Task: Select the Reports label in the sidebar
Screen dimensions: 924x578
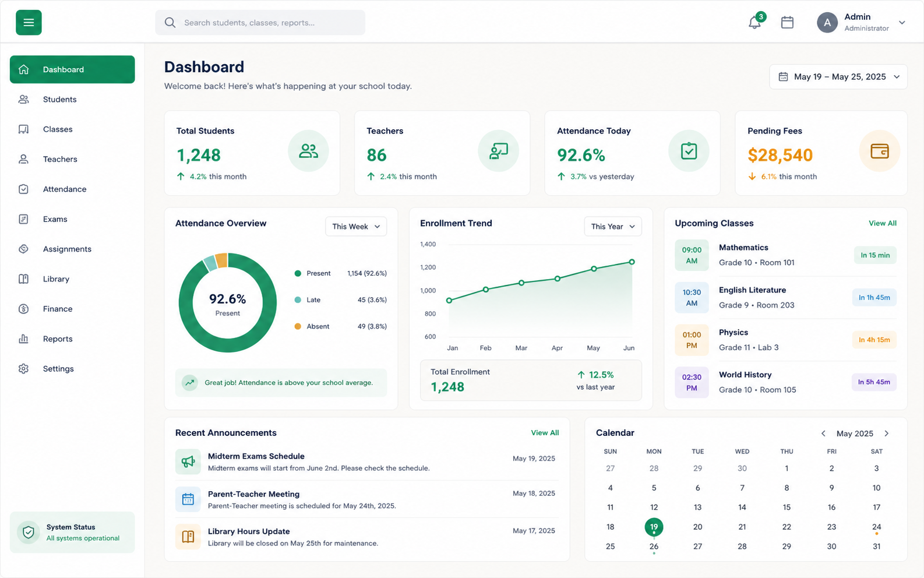Action: click(x=58, y=339)
